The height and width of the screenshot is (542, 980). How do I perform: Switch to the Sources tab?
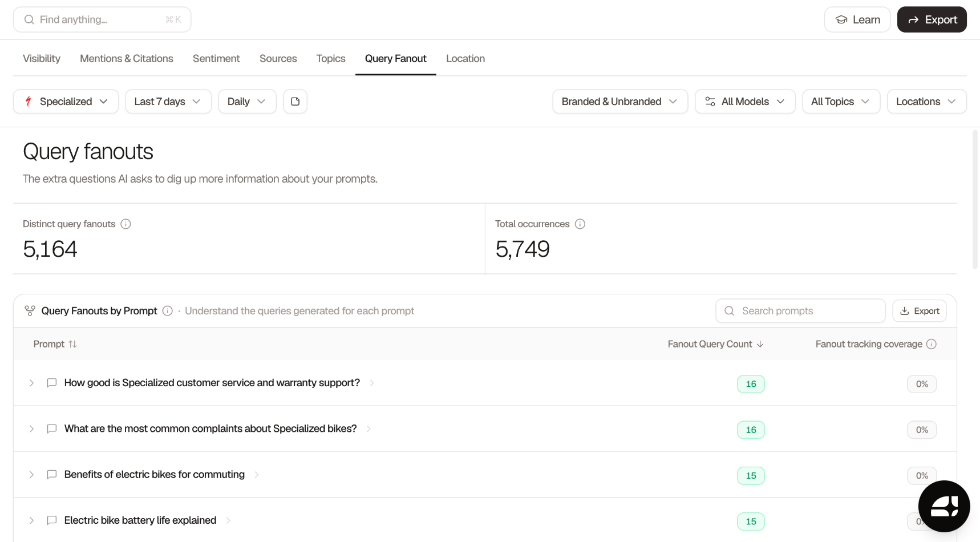click(x=278, y=59)
